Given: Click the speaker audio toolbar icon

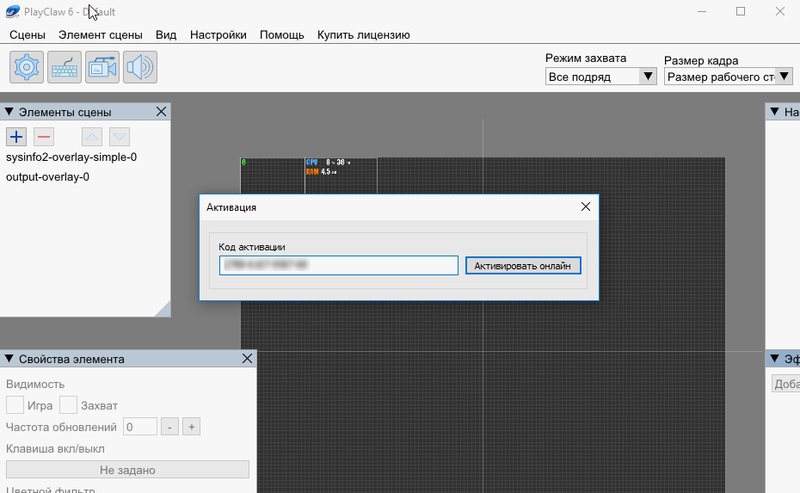Looking at the screenshot, I should point(140,67).
